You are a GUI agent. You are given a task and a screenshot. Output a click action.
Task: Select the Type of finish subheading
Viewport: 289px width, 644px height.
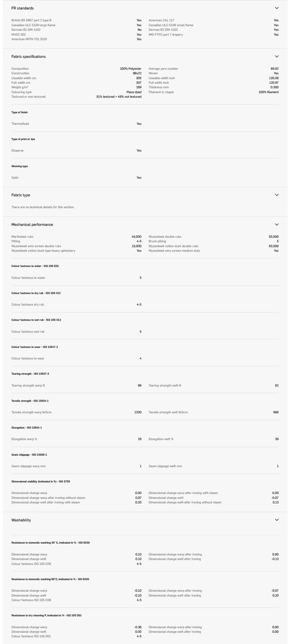tap(19, 113)
